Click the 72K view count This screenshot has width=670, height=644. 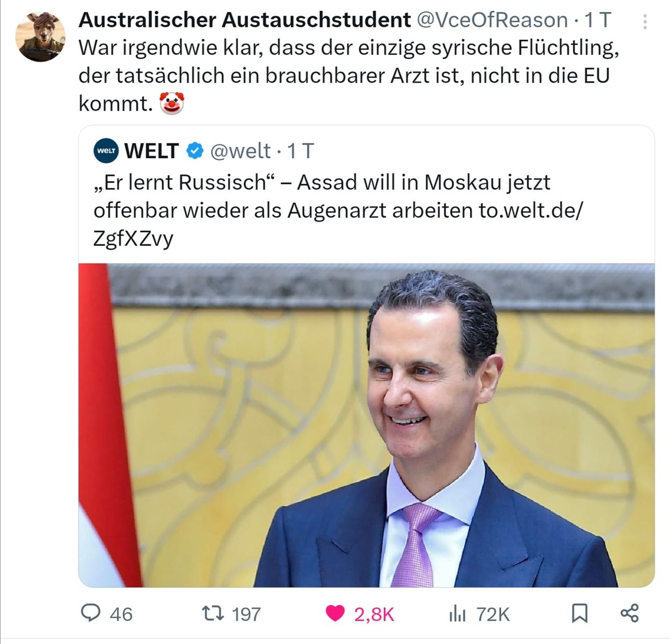[x=493, y=614]
